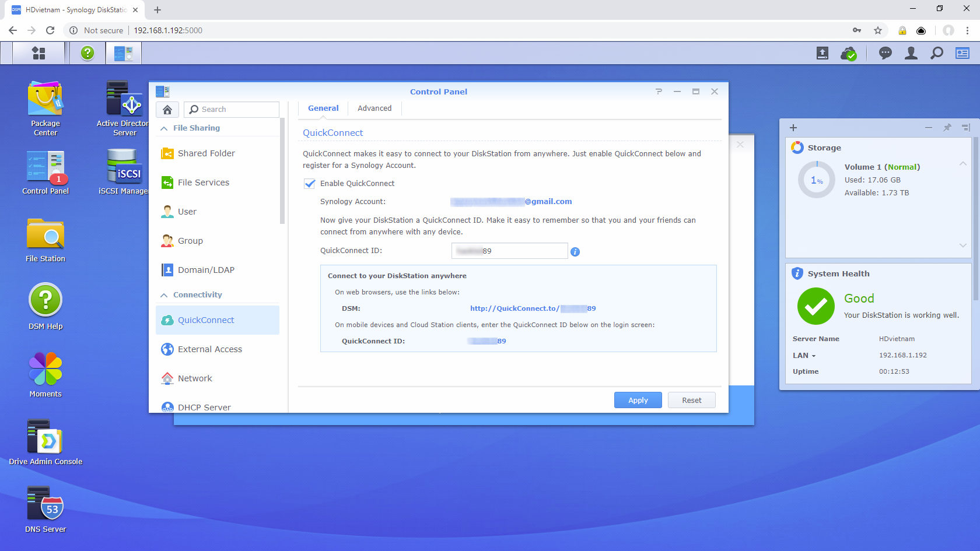
Task: Reload the browser page
Action: pyautogui.click(x=50, y=30)
